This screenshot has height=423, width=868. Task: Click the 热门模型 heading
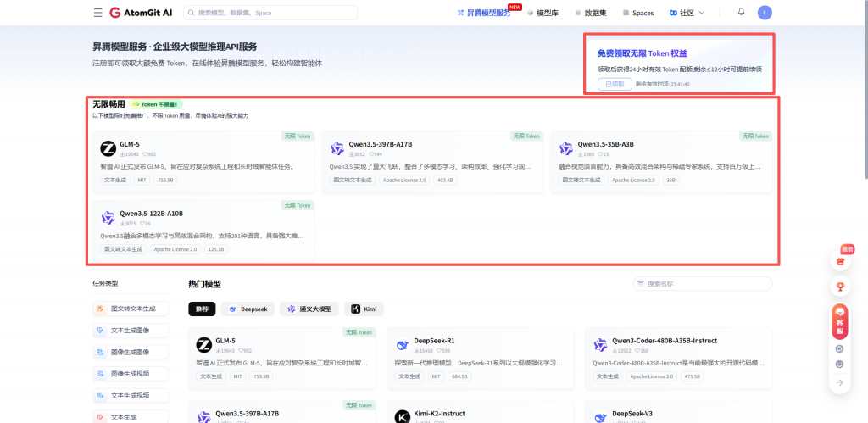(205, 284)
